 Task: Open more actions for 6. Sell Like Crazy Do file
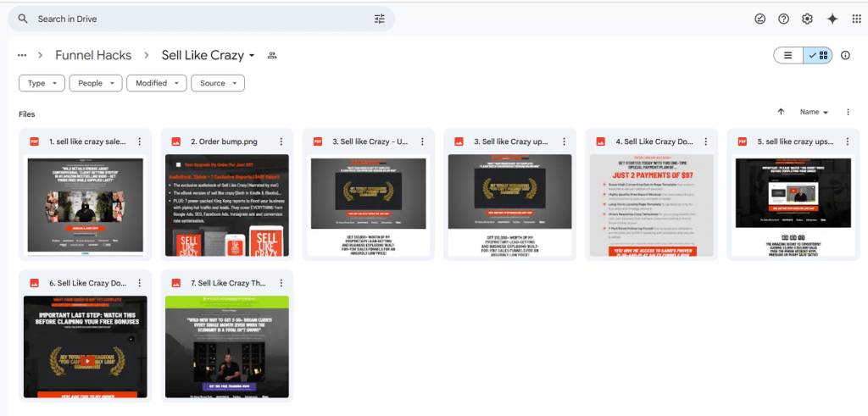click(140, 283)
